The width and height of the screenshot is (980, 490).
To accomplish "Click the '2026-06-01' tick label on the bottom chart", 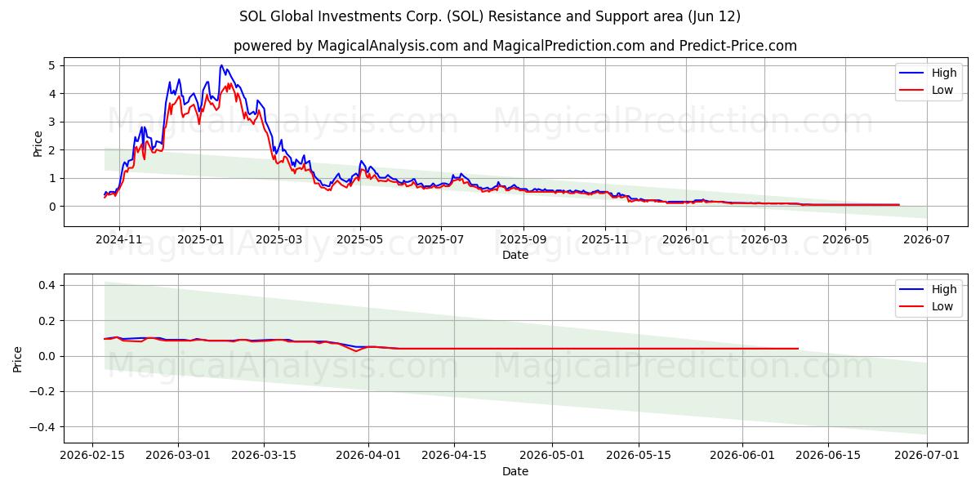I will (x=742, y=456).
